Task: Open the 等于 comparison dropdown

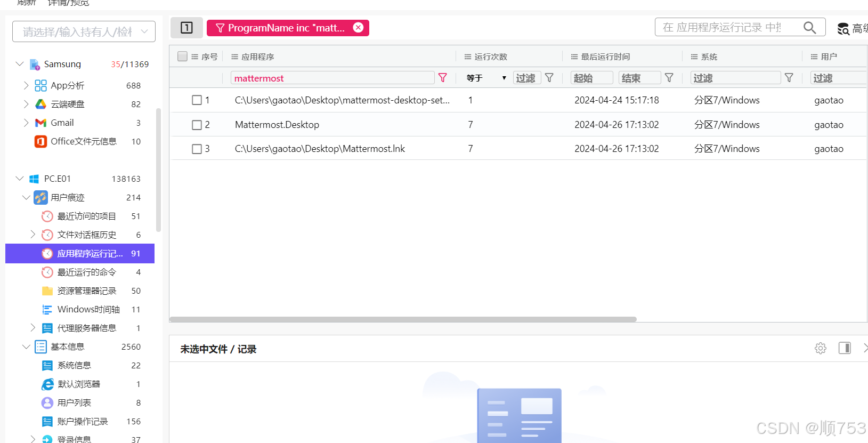Action: click(485, 78)
